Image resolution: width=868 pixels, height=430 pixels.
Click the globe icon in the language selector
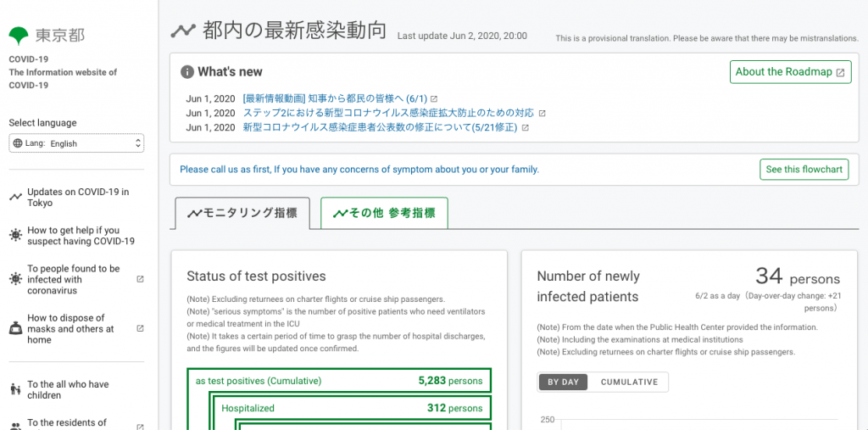coord(18,143)
